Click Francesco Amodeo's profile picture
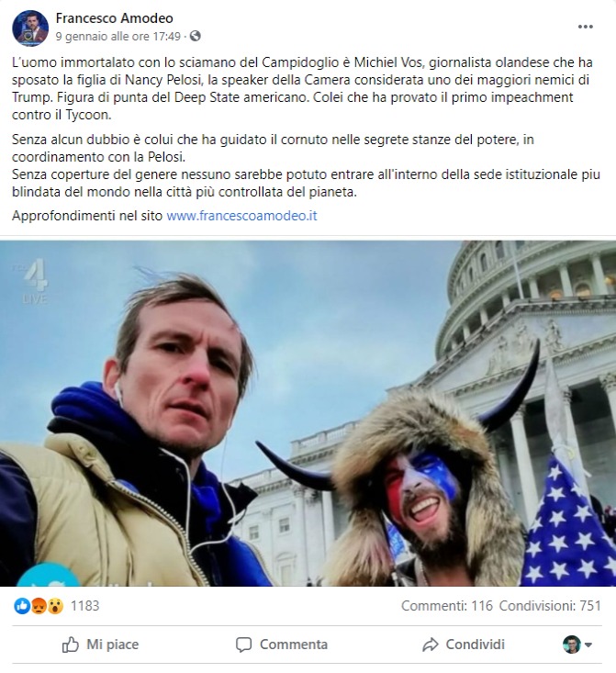 click(x=30, y=28)
